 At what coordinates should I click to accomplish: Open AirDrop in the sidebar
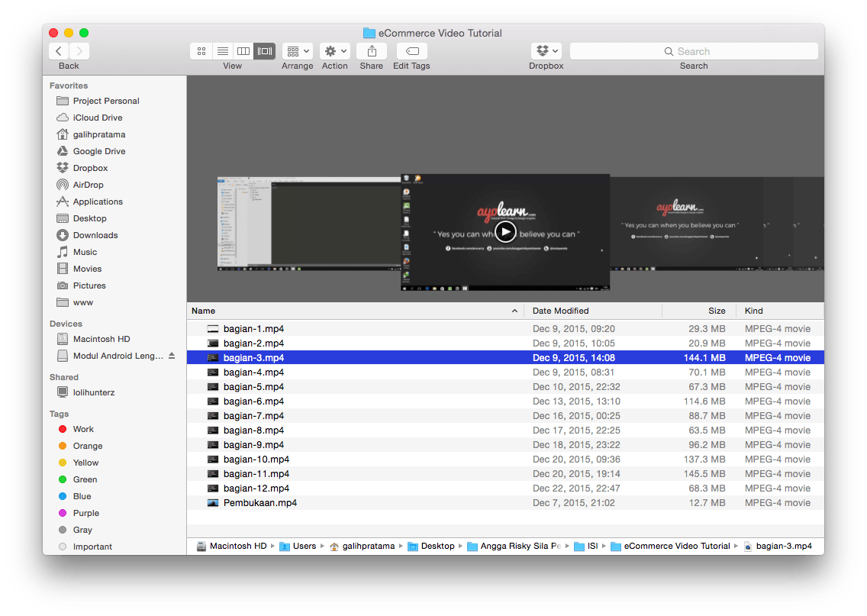pyautogui.click(x=80, y=185)
